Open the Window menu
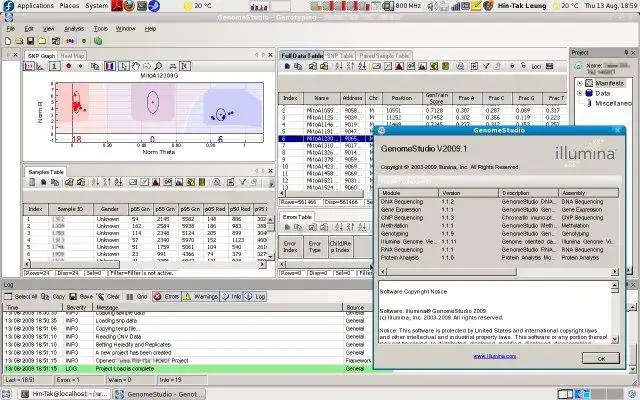This screenshot has height=400, width=640. pyautogui.click(x=125, y=29)
